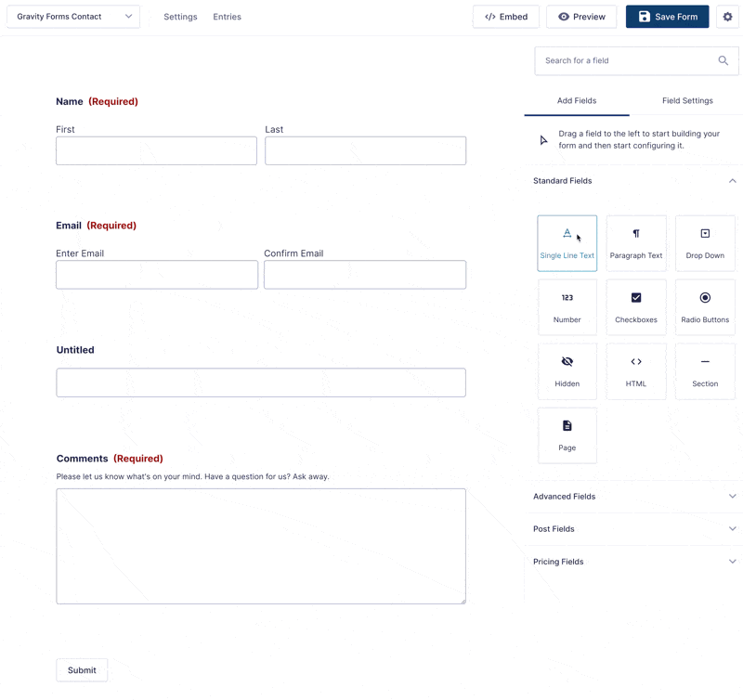The width and height of the screenshot is (743, 700).
Task: Click the Comments description text
Action: [x=192, y=476]
